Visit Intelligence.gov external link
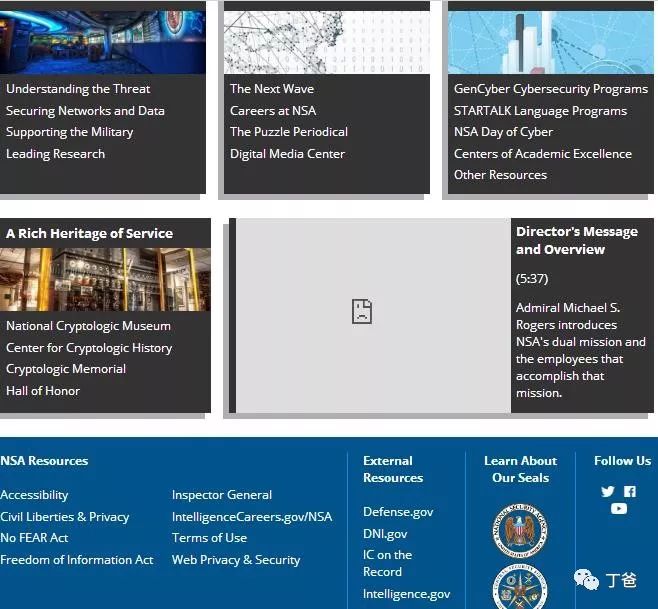658x609 pixels. (x=407, y=594)
